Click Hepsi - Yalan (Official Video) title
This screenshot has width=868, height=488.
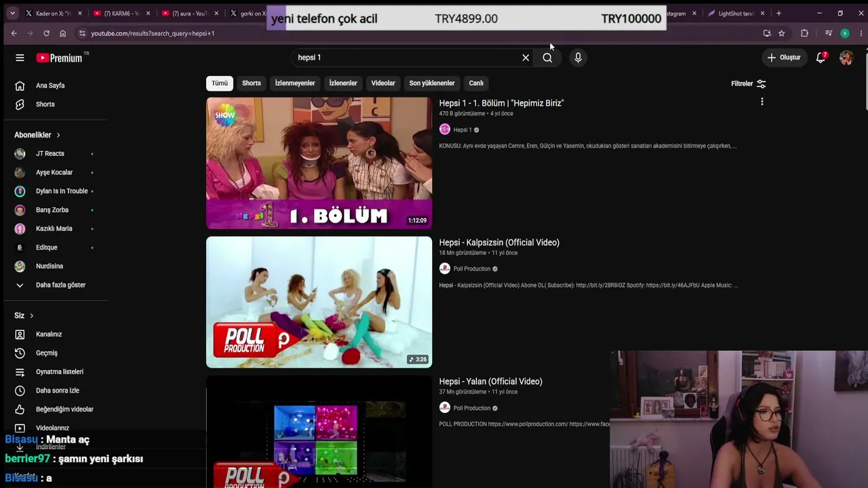pyautogui.click(x=490, y=382)
